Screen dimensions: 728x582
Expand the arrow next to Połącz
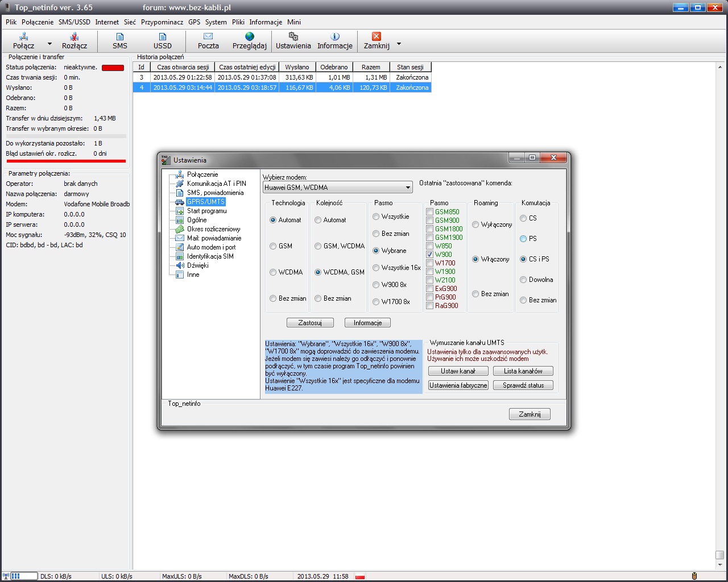(x=49, y=44)
